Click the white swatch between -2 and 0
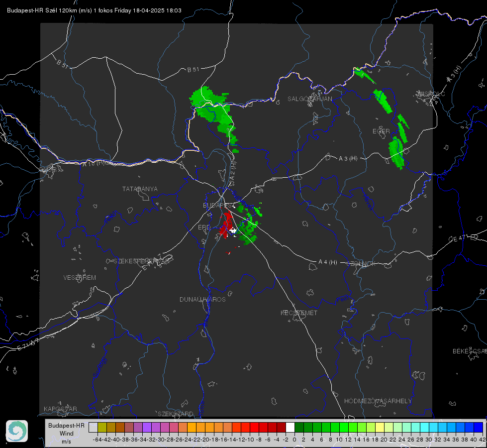This screenshot has height=448, width=487. point(290,427)
